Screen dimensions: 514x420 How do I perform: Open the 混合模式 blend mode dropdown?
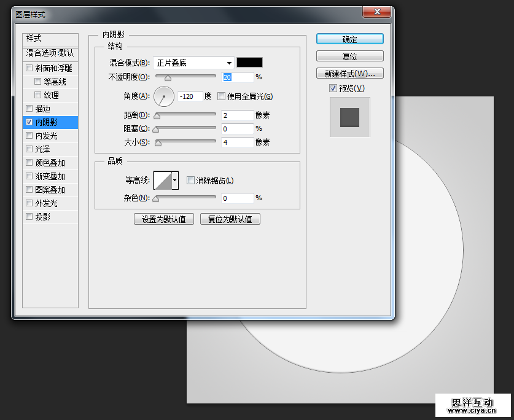tap(193, 63)
